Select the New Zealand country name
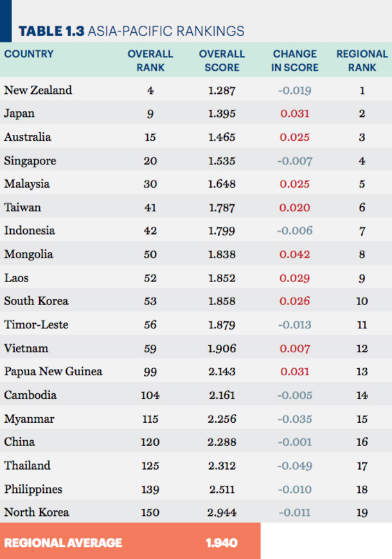 38,90
